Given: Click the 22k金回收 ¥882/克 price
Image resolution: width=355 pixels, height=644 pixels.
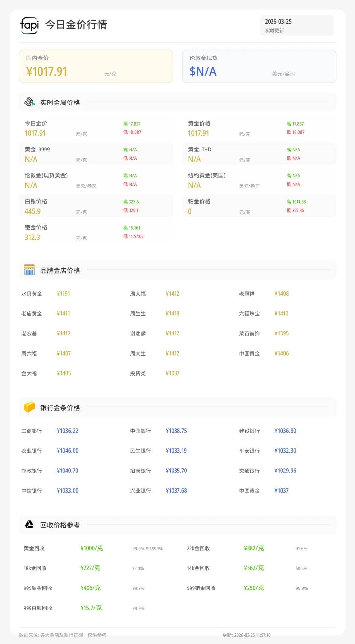Looking at the screenshot, I should (x=254, y=548).
